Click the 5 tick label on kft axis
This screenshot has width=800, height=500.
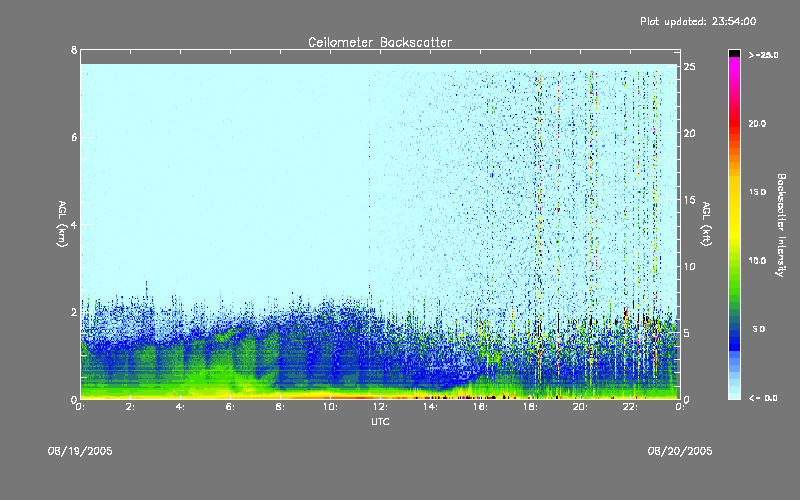pos(687,333)
